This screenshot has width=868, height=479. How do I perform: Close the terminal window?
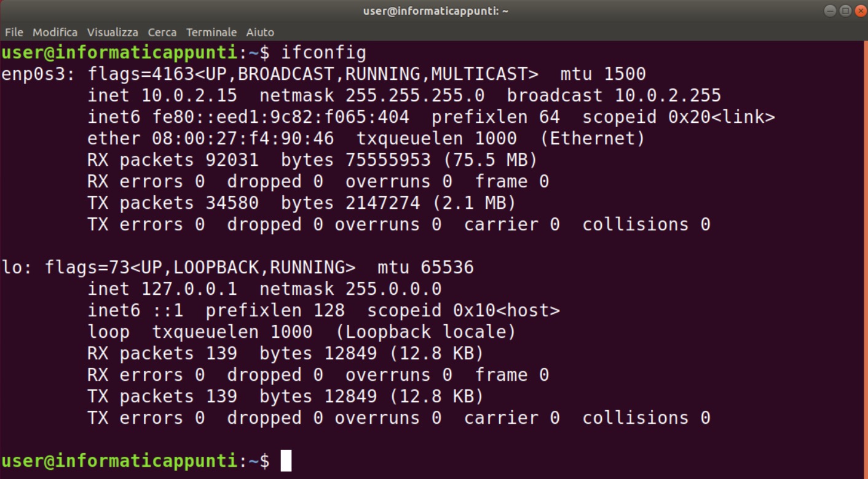(x=860, y=10)
